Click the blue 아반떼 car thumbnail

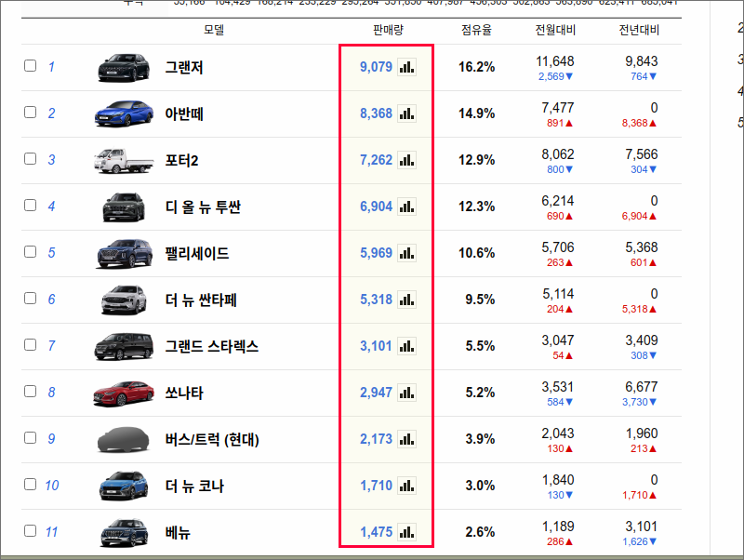point(124,113)
